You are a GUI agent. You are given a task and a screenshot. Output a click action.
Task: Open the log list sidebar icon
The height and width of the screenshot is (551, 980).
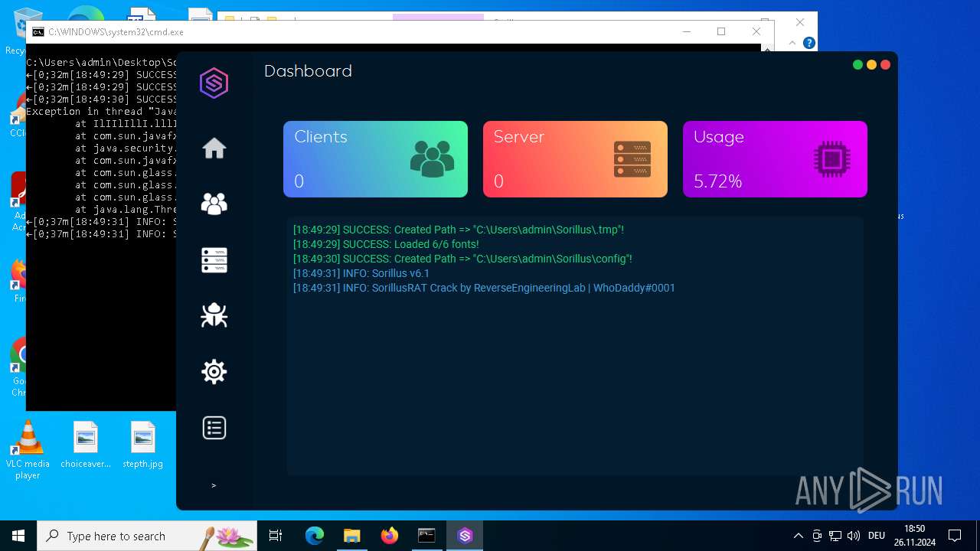(x=214, y=428)
